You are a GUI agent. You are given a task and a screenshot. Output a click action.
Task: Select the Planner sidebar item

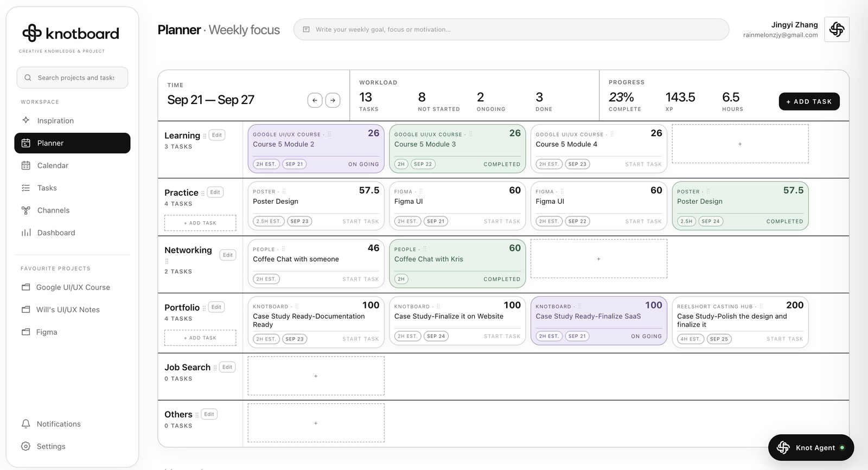tap(72, 143)
